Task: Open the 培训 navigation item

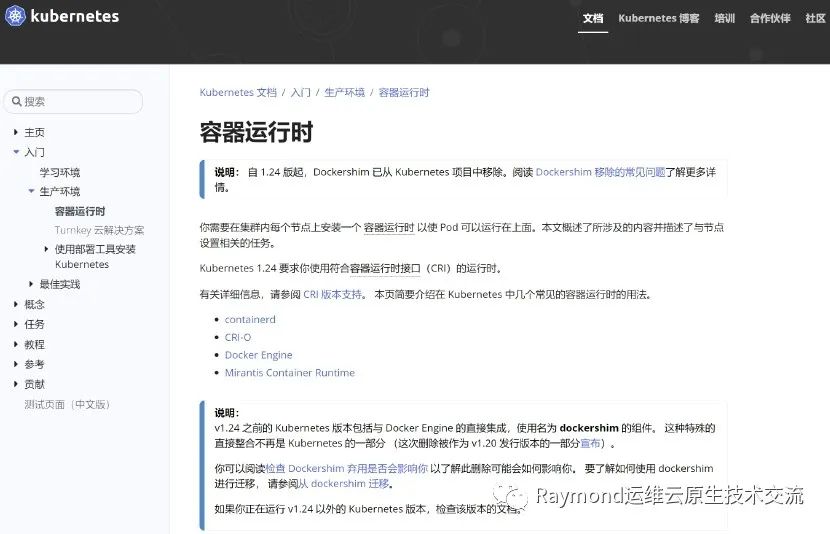Action: click(x=725, y=19)
